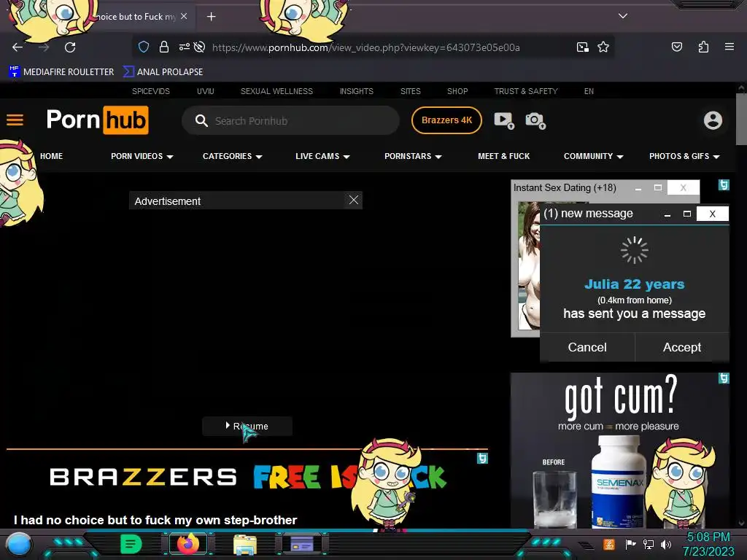Expand the CATEGORIES dropdown
The height and width of the screenshot is (560, 747).
(x=233, y=156)
